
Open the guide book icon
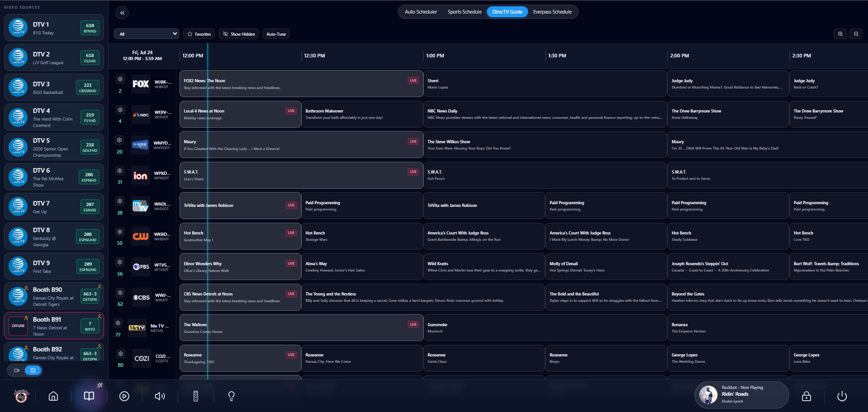(89, 396)
